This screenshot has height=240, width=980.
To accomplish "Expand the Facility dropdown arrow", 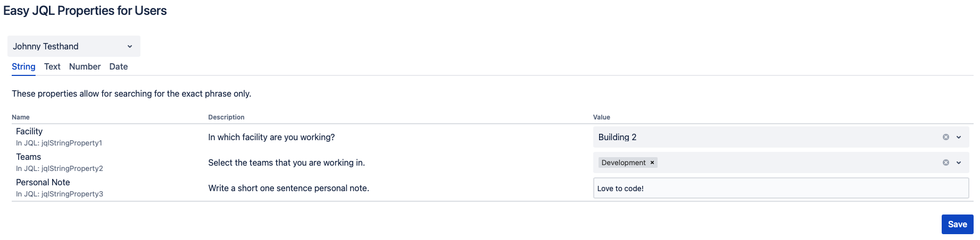I will tap(959, 137).
